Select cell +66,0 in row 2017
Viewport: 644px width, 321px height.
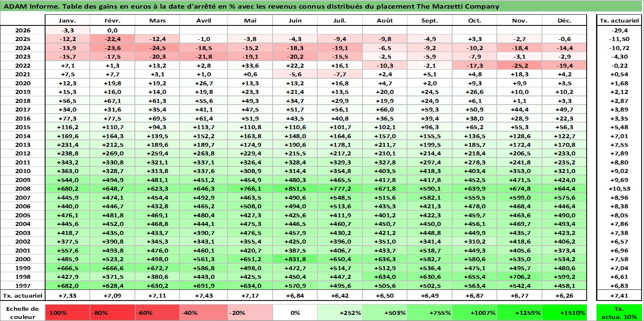click(x=385, y=109)
